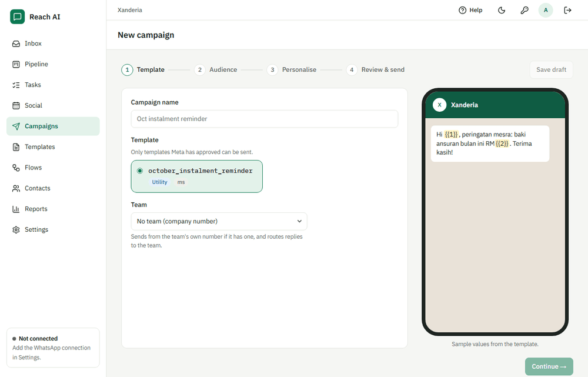Click the X avatar in the phone preview
Viewport: 588px width, 377px height.
[439, 105]
